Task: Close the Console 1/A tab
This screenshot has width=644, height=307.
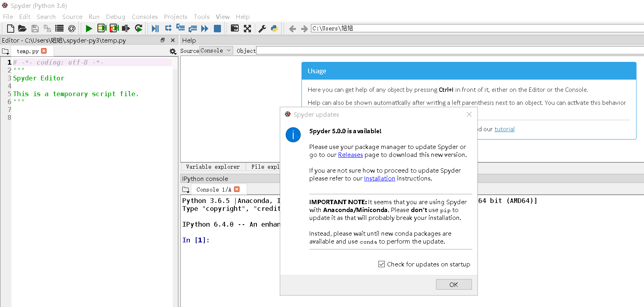Action: [x=237, y=189]
